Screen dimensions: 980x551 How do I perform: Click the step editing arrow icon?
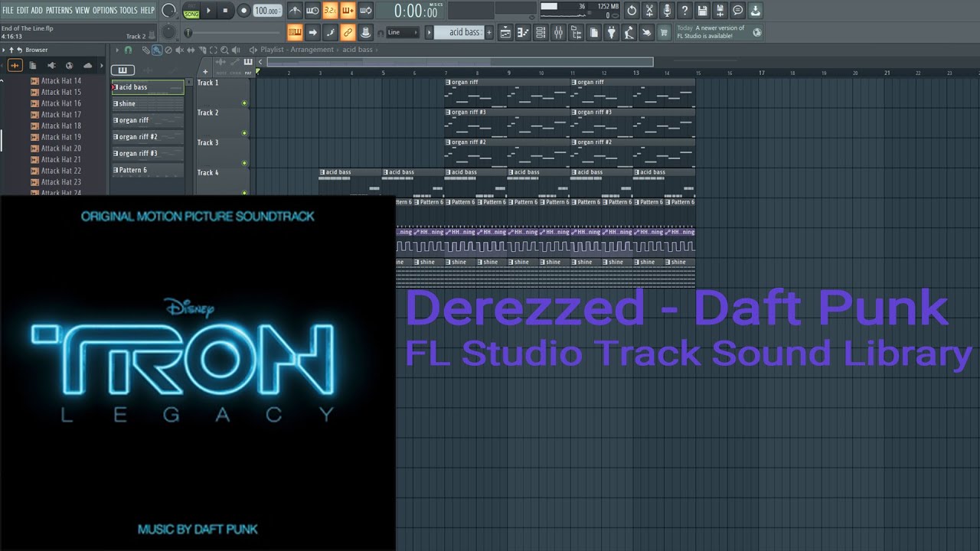(312, 32)
